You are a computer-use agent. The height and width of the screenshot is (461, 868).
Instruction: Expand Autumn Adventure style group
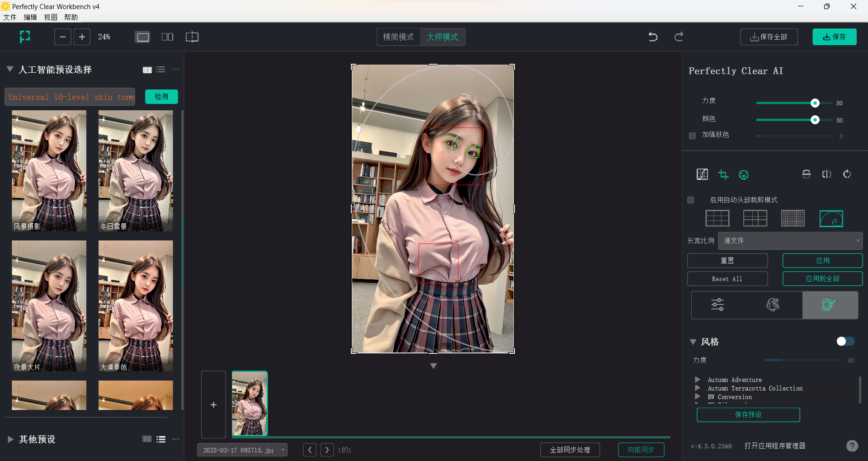click(x=698, y=380)
